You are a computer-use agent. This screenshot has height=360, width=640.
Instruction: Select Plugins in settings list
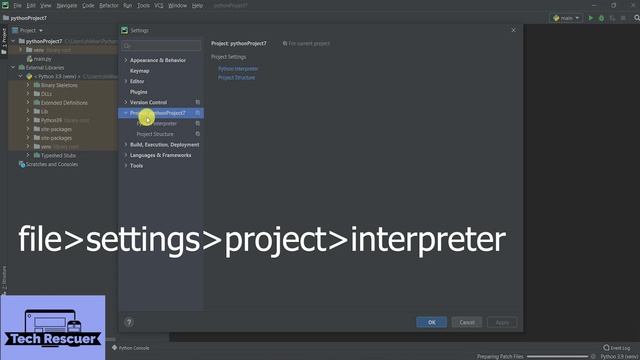(138, 92)
